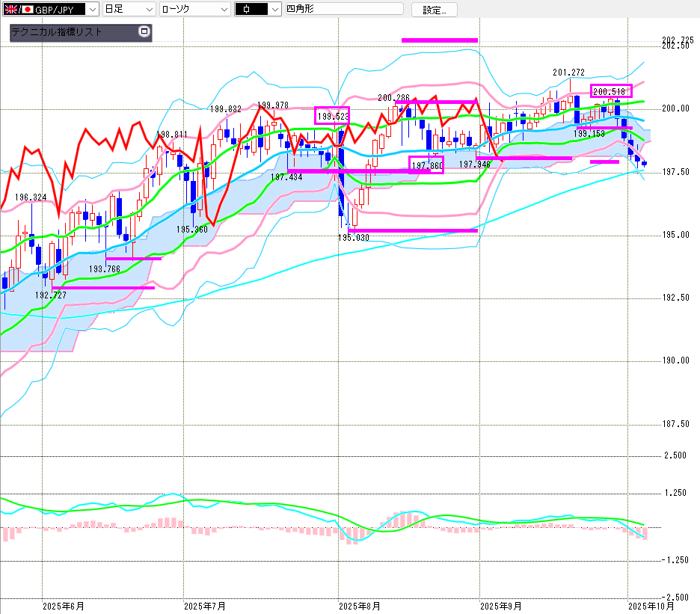Screen dimensions: 700x614
Task: Select the magenta rectangle around 197.860
Action: (x=426, y=165)
